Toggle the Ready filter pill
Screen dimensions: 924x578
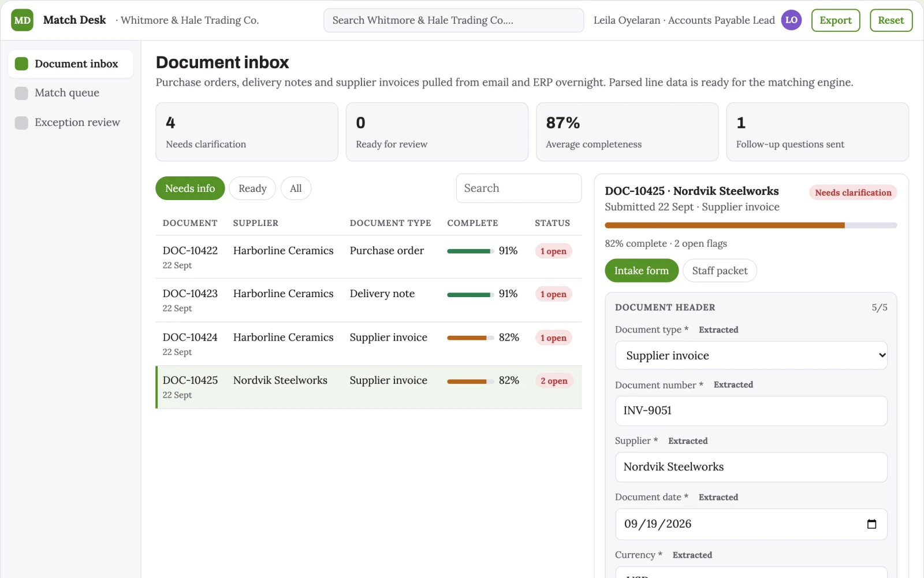(252, 188)
